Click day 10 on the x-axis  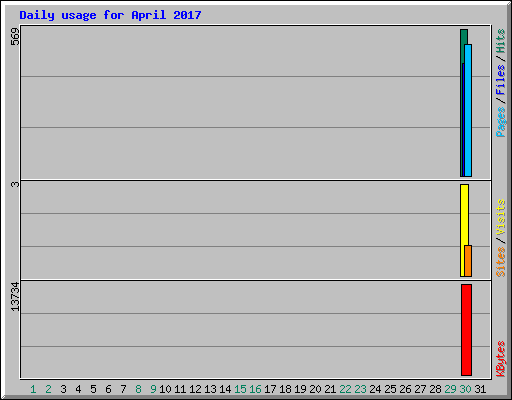click(165, 389)
